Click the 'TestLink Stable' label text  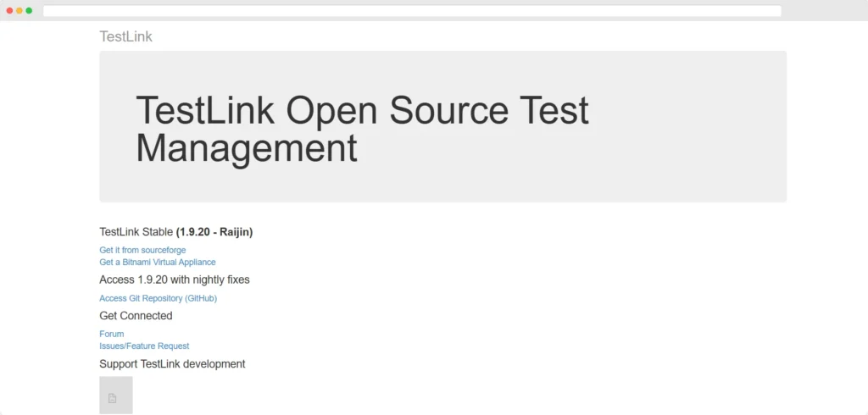click(136, 231)
